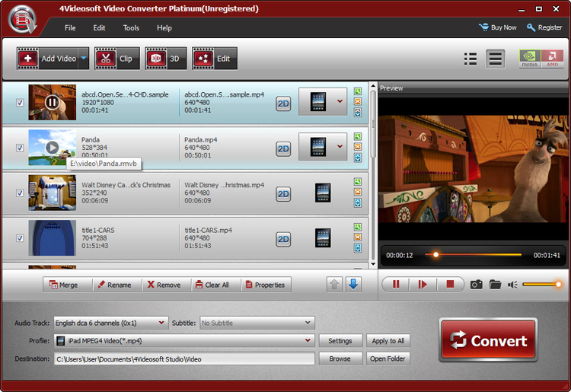
Task: Open the Help menu
Action: coord(164,27)
